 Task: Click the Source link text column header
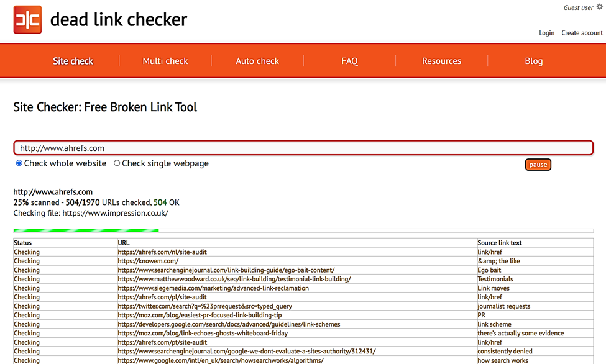pyautogui.click(x=500, y=243)
